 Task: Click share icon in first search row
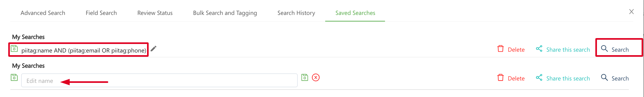coord(539,48)
